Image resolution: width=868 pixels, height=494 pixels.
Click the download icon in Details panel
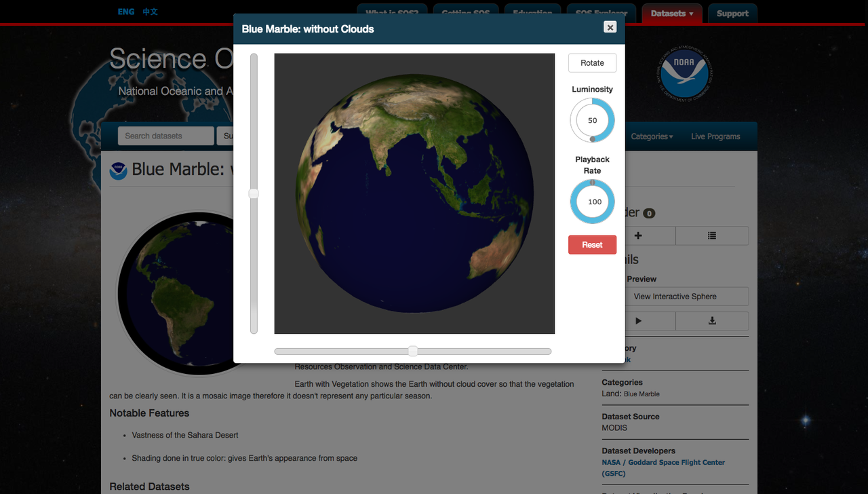click(x=712, y=320)
